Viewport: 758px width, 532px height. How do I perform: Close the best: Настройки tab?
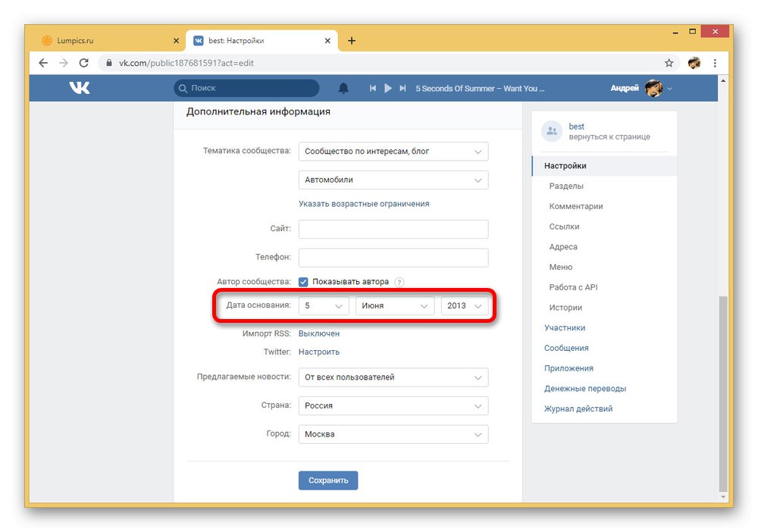pyautogui.click(x=327, y=41)
